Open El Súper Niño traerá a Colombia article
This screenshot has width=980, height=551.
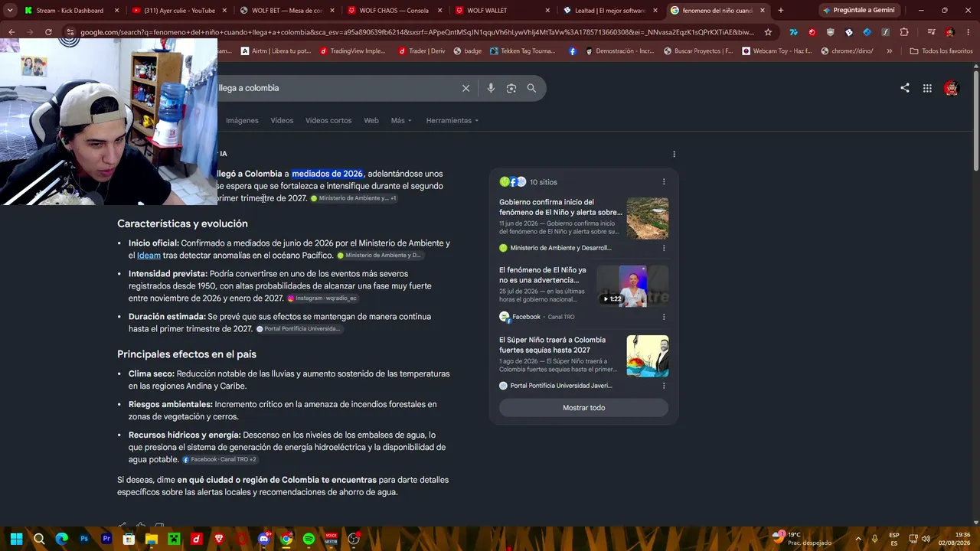(552, 345)
